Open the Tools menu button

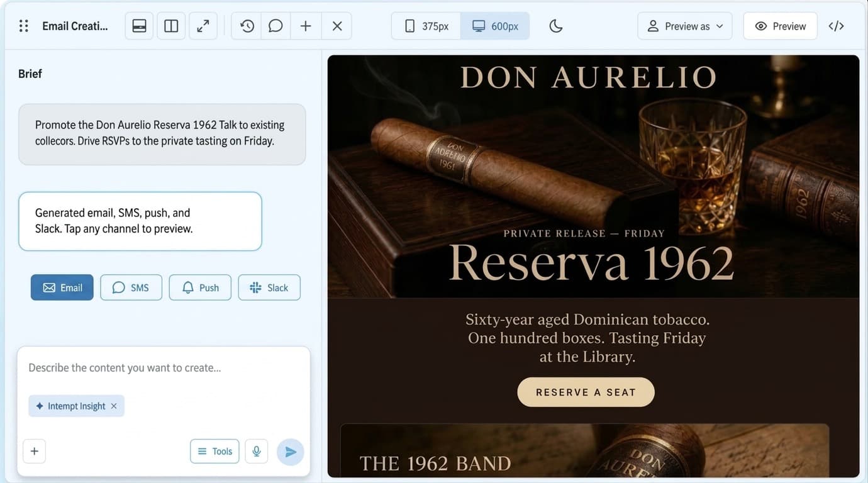[x=214, y=451]
